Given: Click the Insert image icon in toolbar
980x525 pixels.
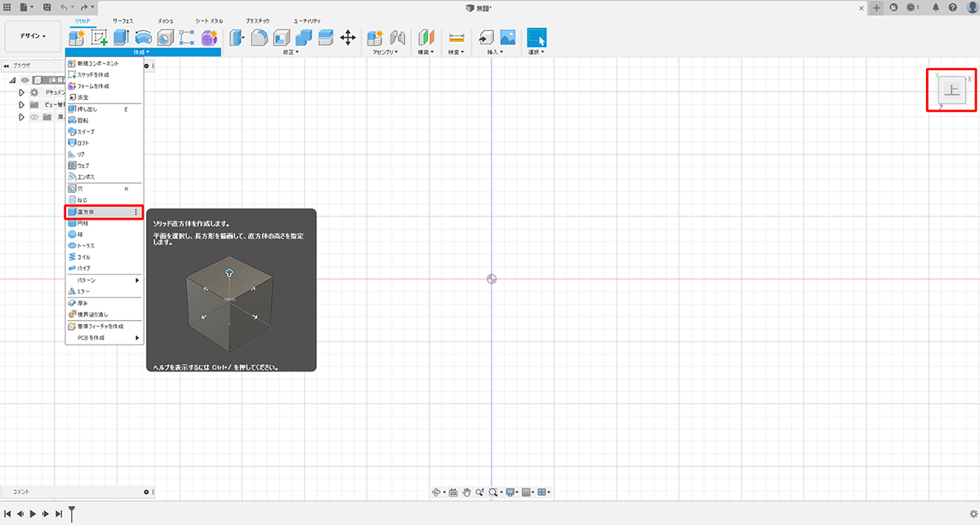Looking at the screenshot, I should coord(508,38).
